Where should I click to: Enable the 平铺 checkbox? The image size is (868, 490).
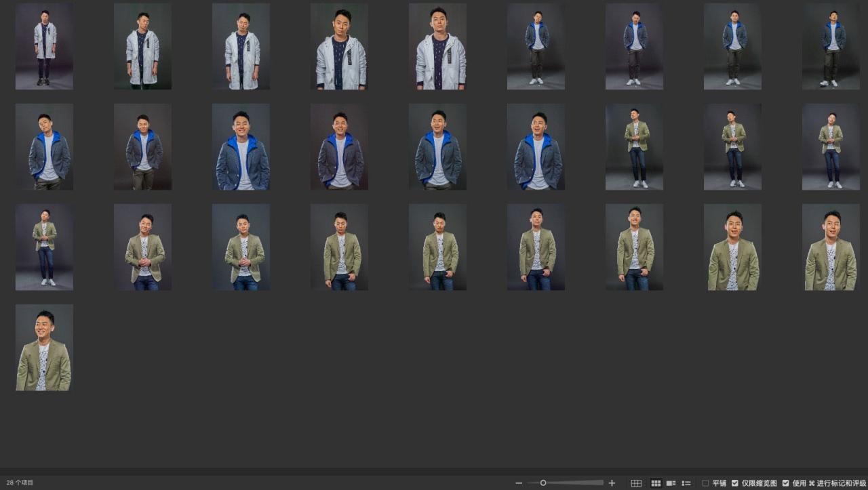(x=705, y=483)
